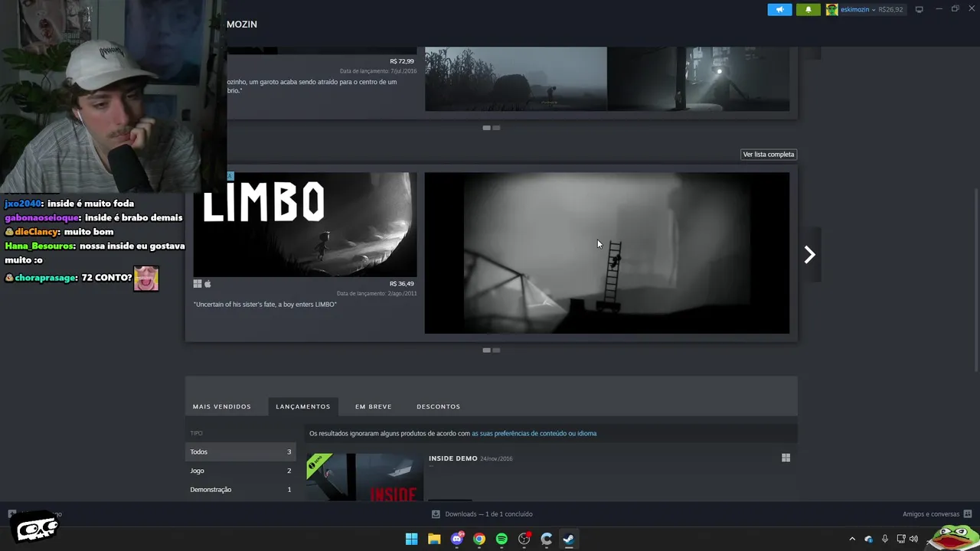
Task: Click the MOZIN header text
Action: coord(242,24)
